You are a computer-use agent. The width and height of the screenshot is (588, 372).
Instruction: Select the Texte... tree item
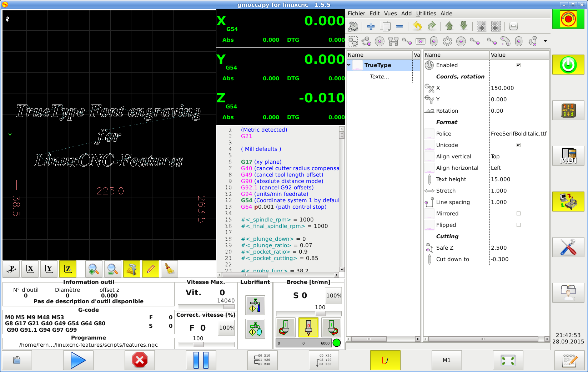[380, 76]
